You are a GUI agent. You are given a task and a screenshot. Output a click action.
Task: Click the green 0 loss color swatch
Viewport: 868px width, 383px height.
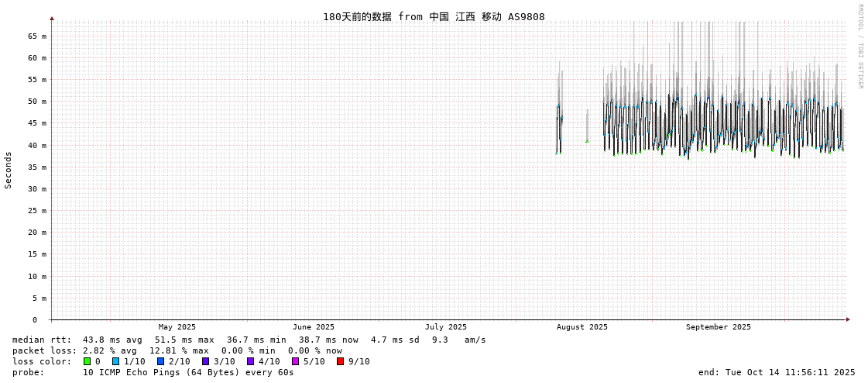(x=87, y=361)
